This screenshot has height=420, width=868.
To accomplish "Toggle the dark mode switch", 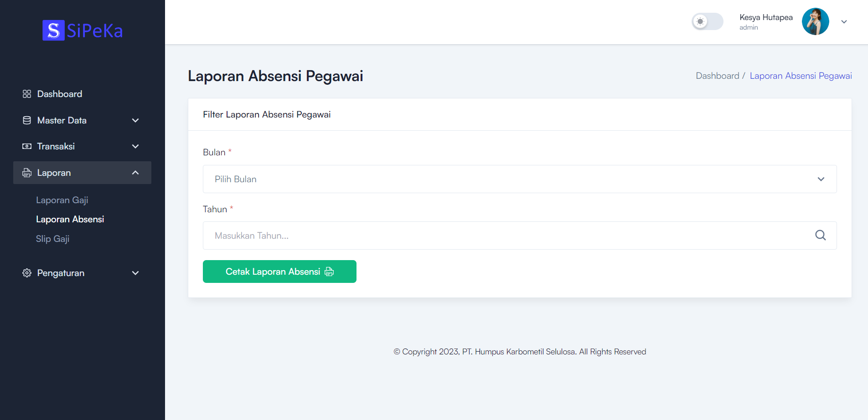I will coord(707,21).
